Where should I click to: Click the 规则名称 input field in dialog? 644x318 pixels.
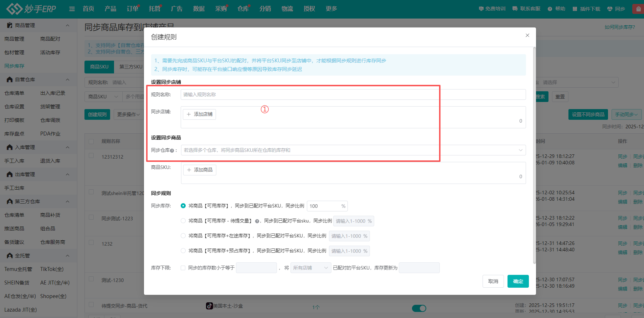tap(353, 94)
